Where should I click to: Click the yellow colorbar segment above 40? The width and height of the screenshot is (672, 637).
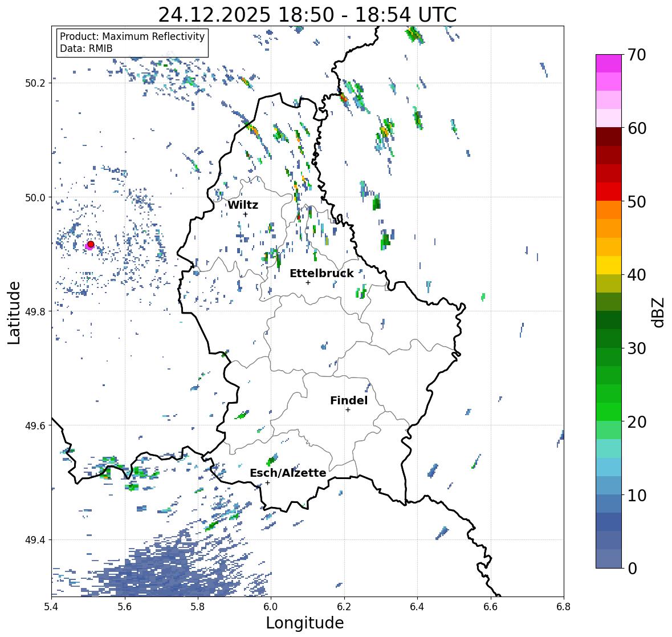[x=609, y=265]
